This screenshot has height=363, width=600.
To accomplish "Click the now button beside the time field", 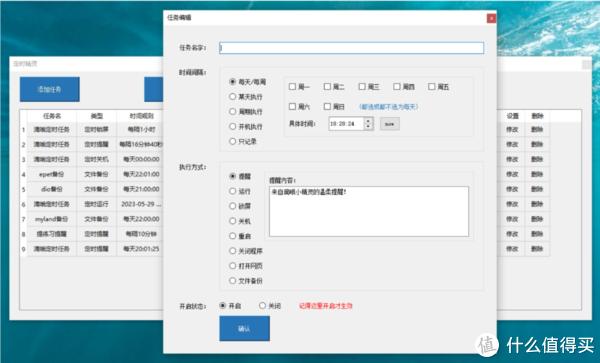I will (x=390, y=124).
